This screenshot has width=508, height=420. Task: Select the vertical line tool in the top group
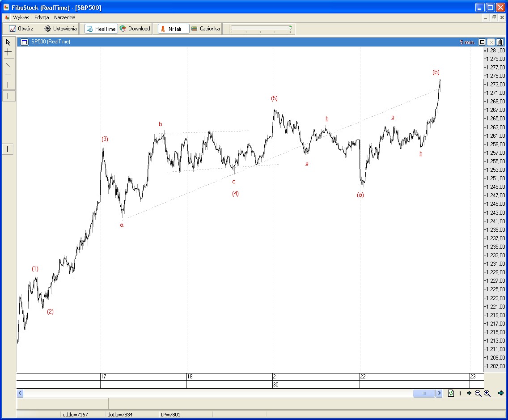(8, 85)
